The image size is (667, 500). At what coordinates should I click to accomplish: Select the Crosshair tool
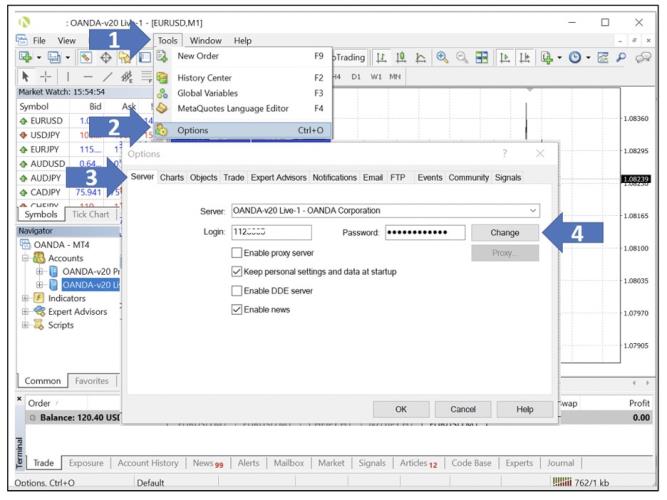pyautogui.click(x=46, y=77)
